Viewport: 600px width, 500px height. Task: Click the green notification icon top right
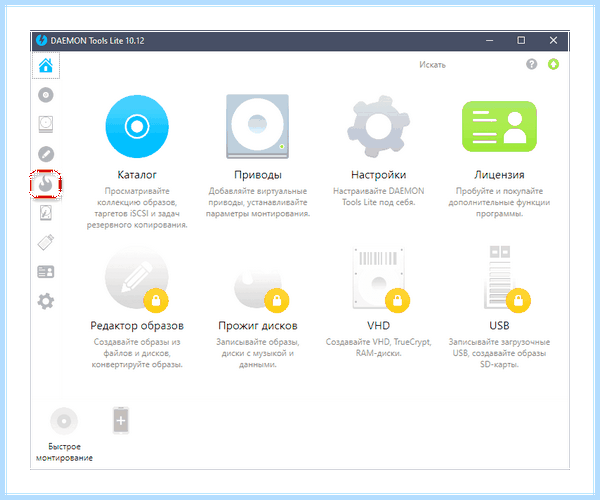[x=553, y=64]
